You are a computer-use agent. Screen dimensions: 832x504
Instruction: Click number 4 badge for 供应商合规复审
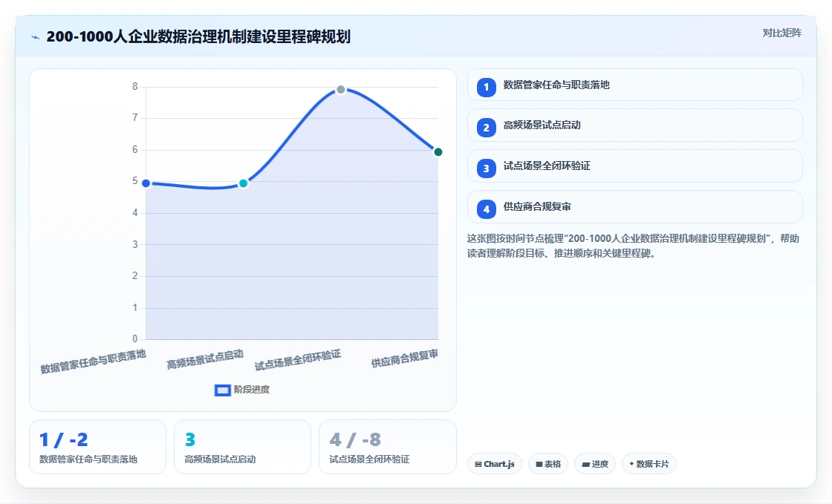click(x=486, y=209)
